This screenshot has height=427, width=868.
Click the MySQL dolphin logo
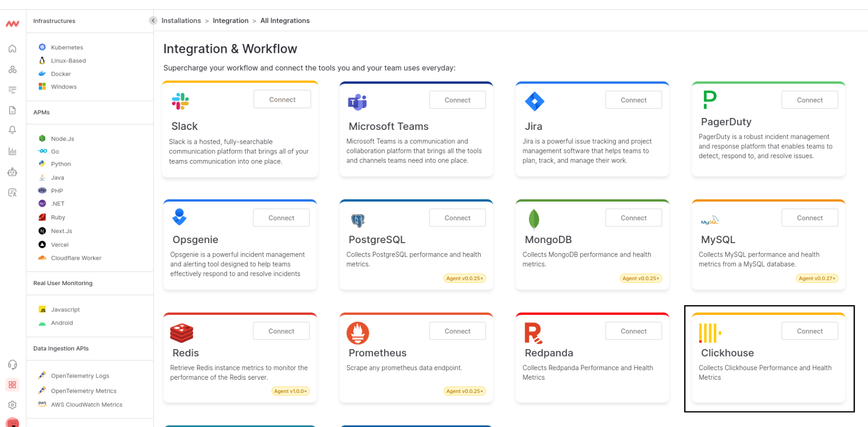pos(709,220)
